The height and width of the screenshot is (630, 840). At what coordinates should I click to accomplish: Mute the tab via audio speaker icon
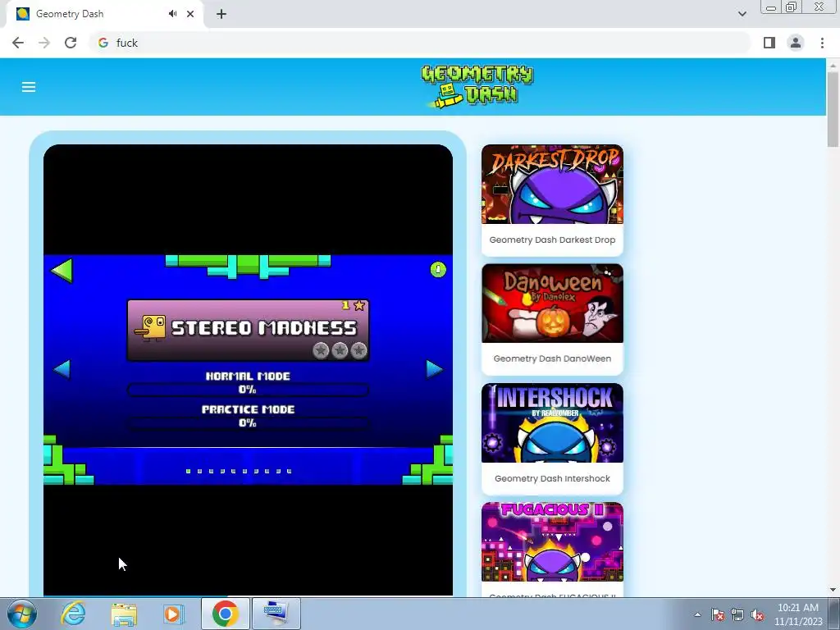172,14
